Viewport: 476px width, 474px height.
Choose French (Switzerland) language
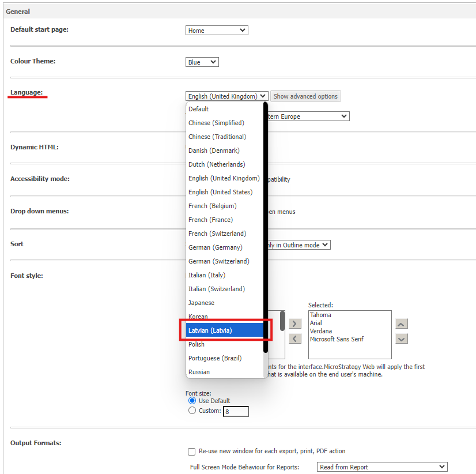click(225, 234)
